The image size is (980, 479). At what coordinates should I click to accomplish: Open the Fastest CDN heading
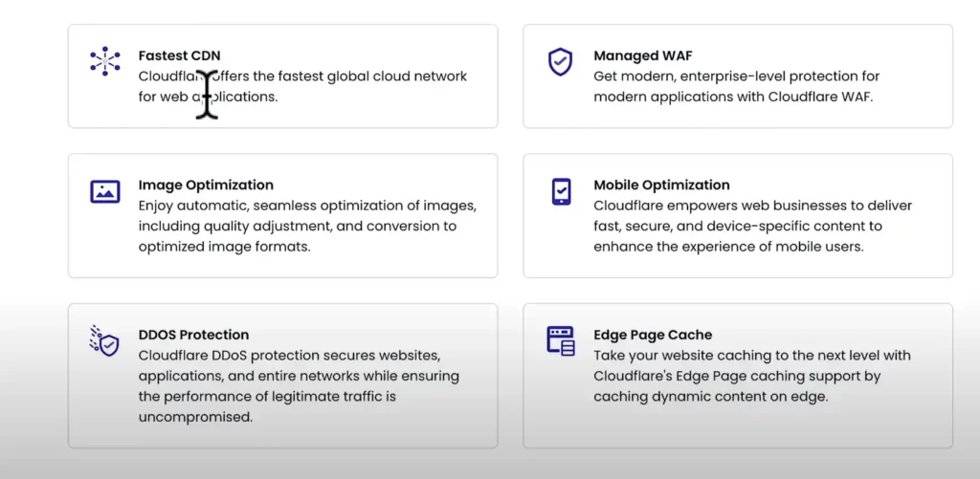pyautogui.click(x=179, y=55)
